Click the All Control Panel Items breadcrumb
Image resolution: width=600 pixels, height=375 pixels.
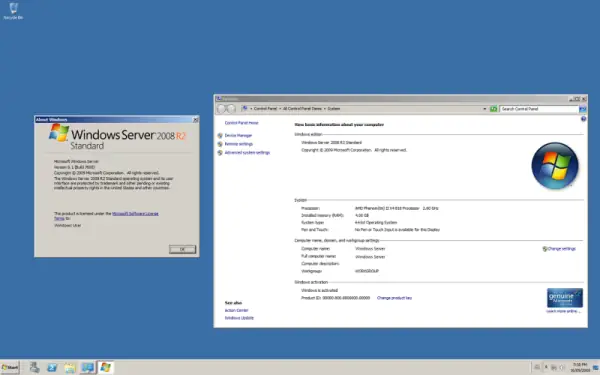(302, 109)
